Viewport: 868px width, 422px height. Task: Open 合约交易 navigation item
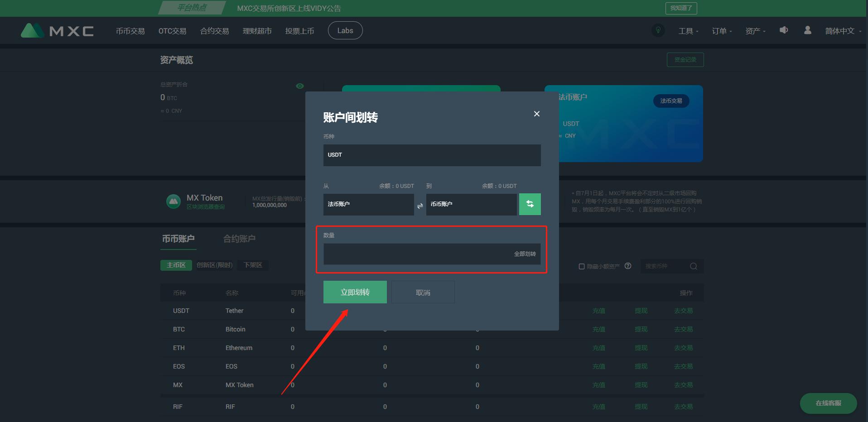click(x=214, y=31)
